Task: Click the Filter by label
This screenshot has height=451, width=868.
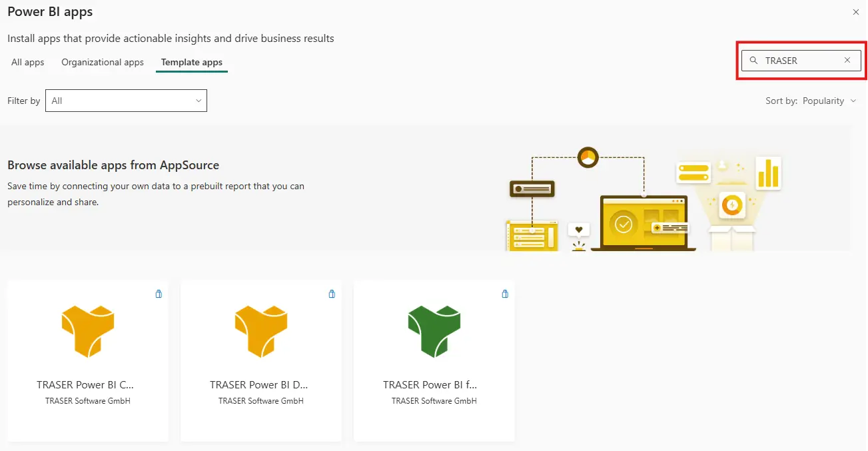Action: [x=24, y=101]
